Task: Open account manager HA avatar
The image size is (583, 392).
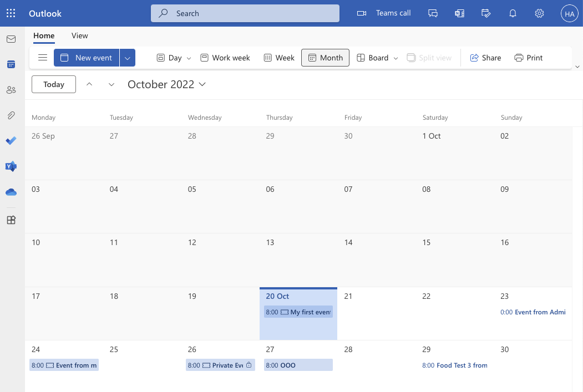Action: coord(569,13)
